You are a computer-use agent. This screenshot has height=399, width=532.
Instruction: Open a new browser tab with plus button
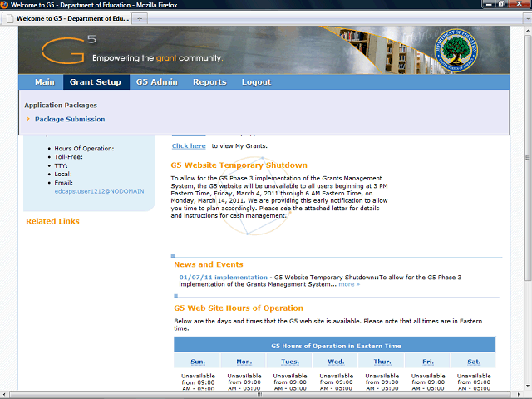coord(139,17)
